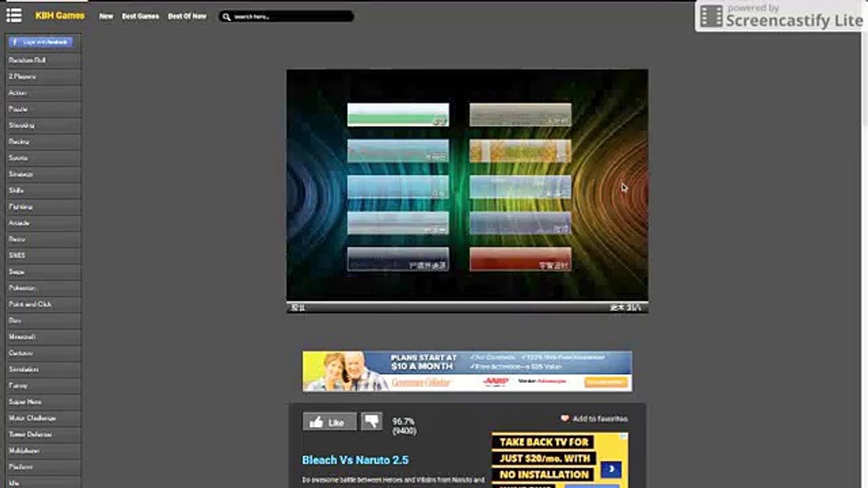Go to Best Games

140,16
